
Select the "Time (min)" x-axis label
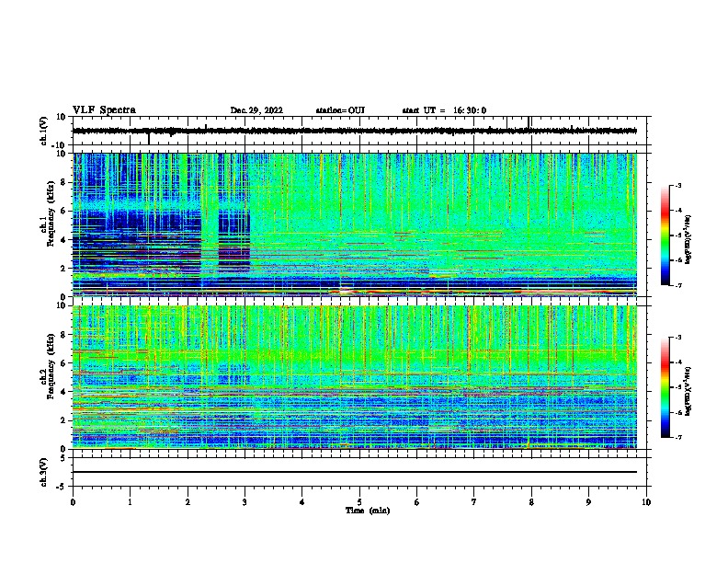coord(368,511)
